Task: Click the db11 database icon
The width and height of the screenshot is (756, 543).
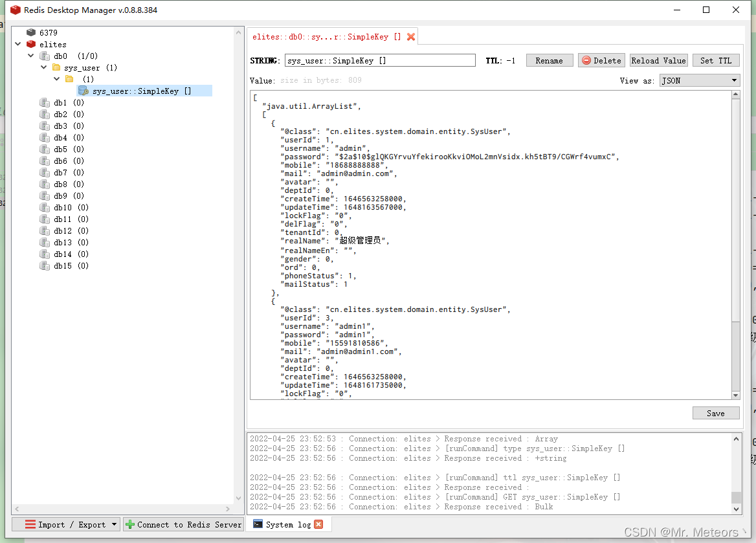Action: pyautogui.click(x=45, y=219)
